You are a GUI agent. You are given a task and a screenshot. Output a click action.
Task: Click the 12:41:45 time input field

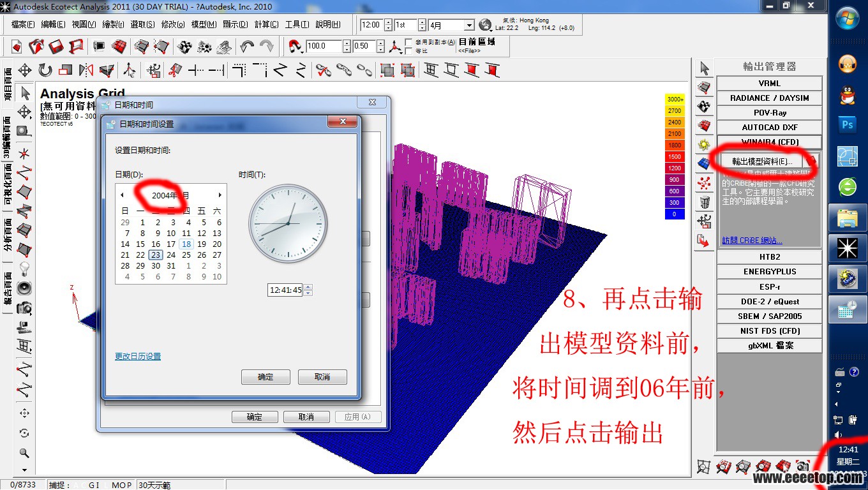pyautogui.click(x=285, y=290)
